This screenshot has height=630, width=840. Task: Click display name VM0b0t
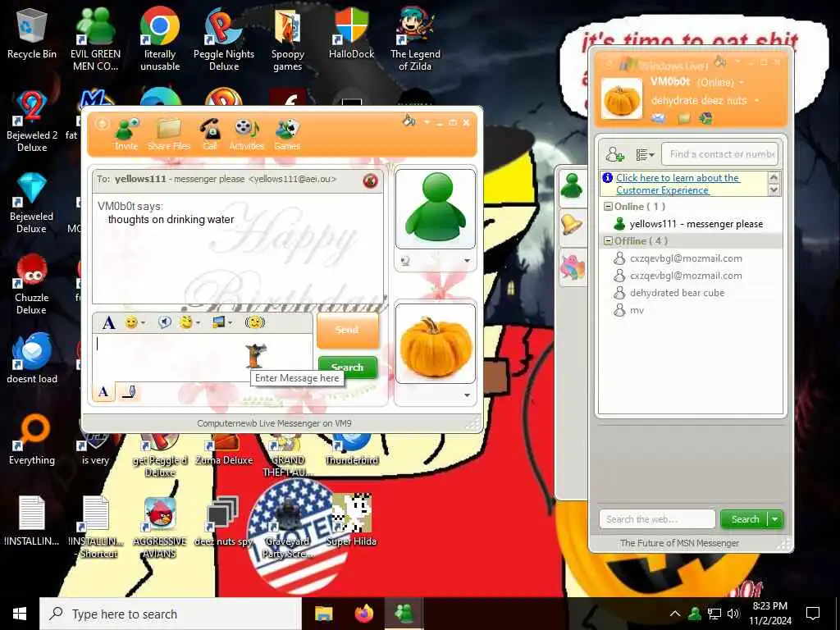(x=669, y=82)
